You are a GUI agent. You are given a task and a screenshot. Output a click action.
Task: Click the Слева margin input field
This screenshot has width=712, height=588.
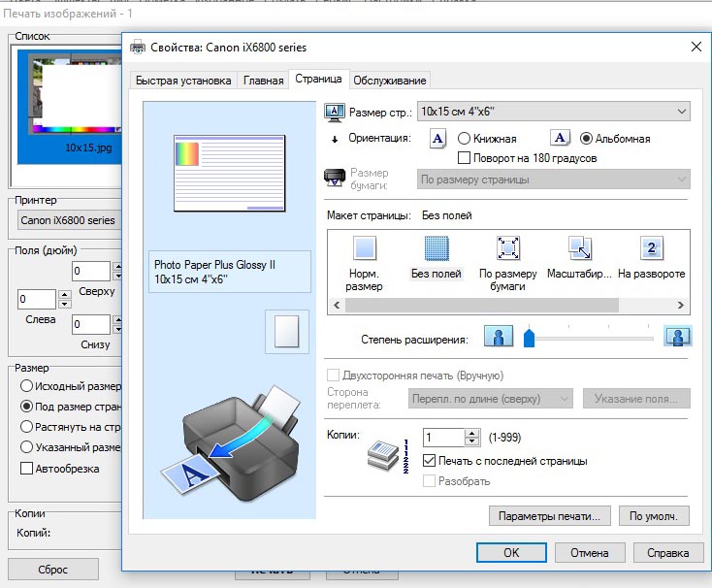coord(37,299)
